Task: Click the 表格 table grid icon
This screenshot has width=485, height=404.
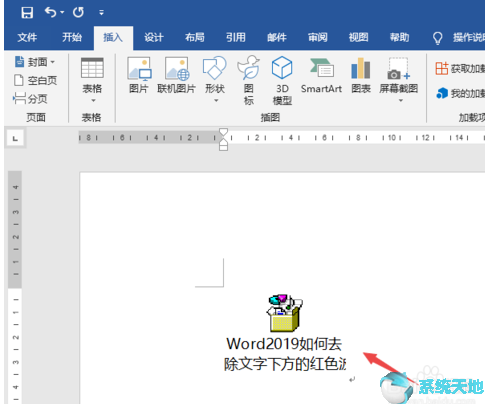Action: [92, 68]
